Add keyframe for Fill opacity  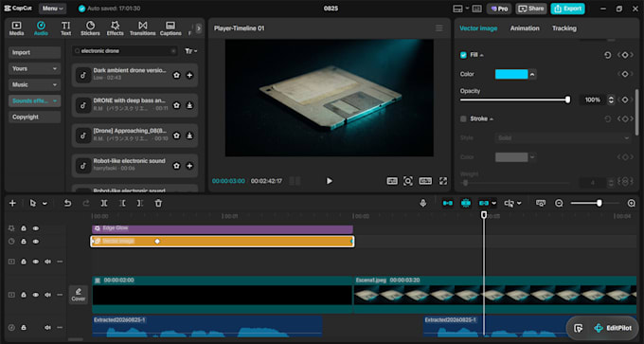click(x=625, y=100)
